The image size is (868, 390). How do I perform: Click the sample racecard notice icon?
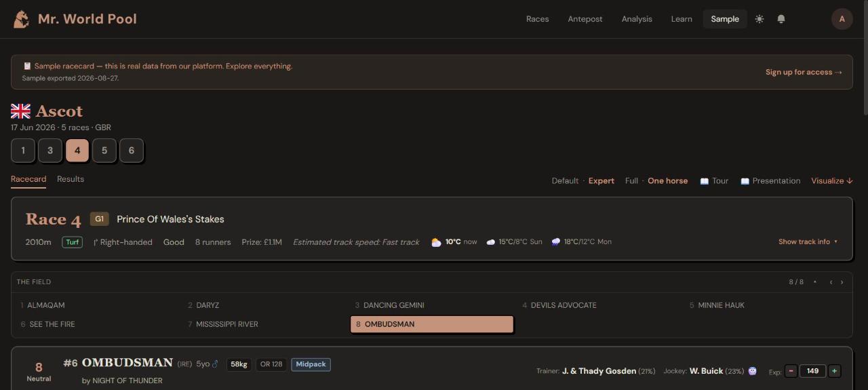tap(27, 66)
